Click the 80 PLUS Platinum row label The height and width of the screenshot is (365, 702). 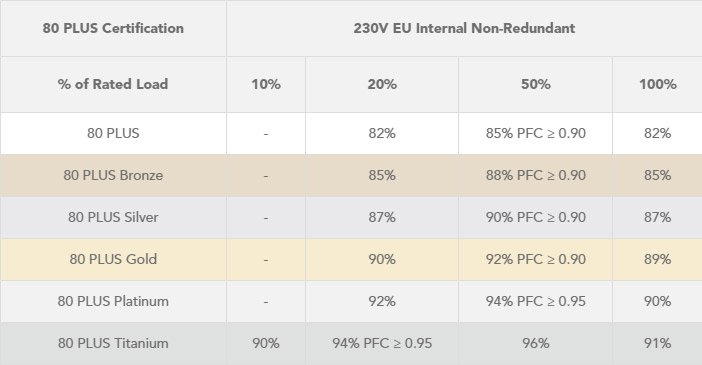[x=113, y=301]
